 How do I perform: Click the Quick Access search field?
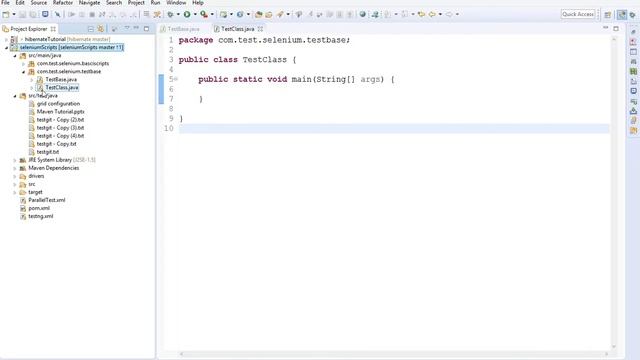[578, 14]
